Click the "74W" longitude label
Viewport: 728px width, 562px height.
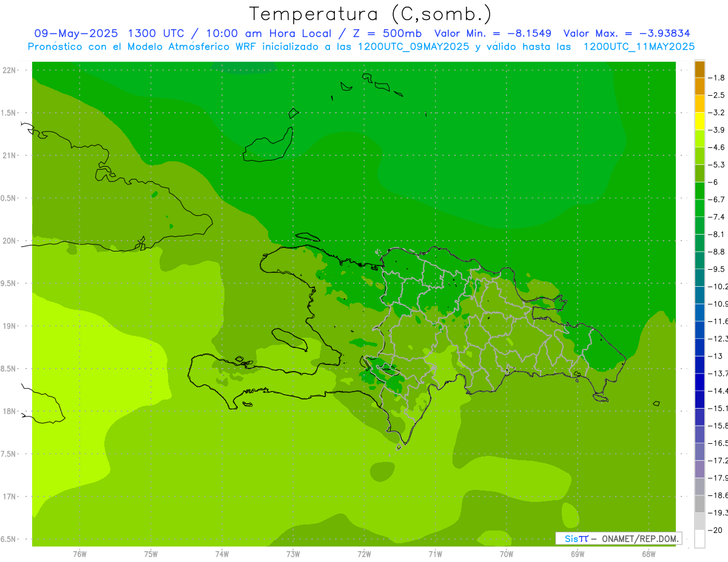coord(222,554)
